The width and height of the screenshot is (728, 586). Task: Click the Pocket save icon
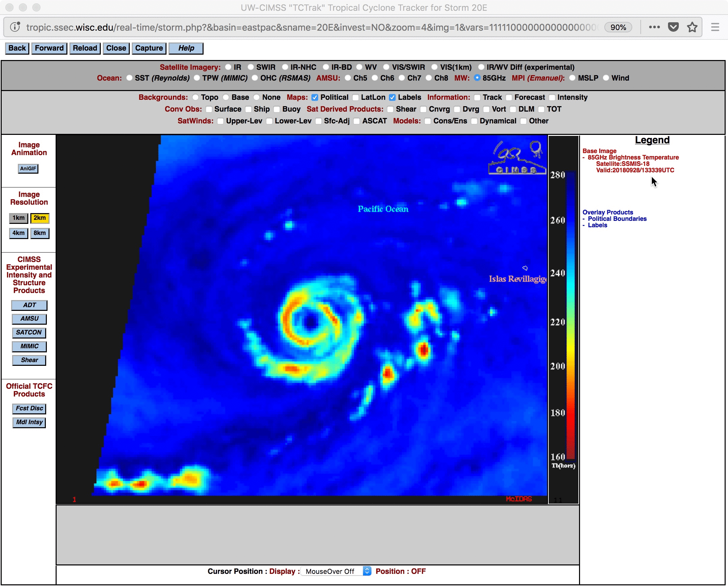coord(673,27)
